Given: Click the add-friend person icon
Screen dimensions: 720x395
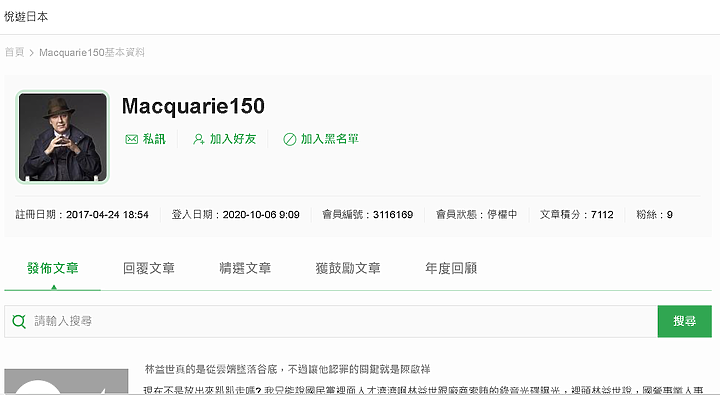Looking at the screenshot, I should (199, 139).
